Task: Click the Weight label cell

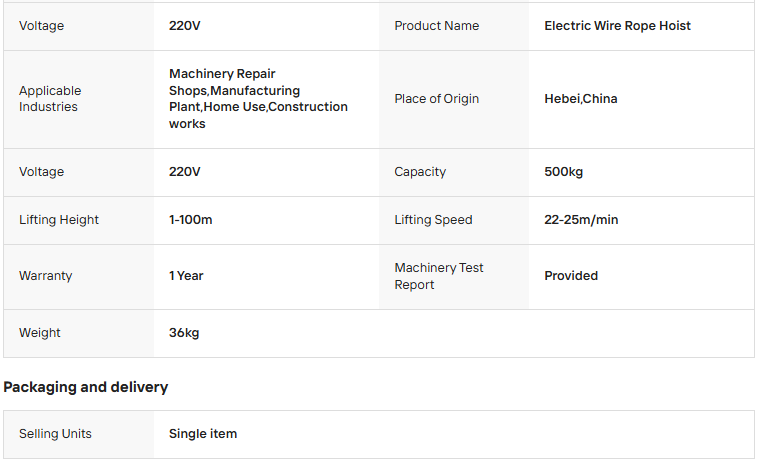Action: pyautogui.click(x=40, y=333)
